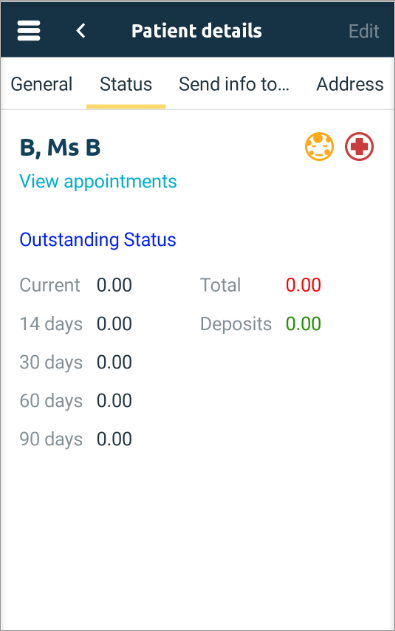Click the 60 days balance value

pyautogui.click(x=114, y=400)
